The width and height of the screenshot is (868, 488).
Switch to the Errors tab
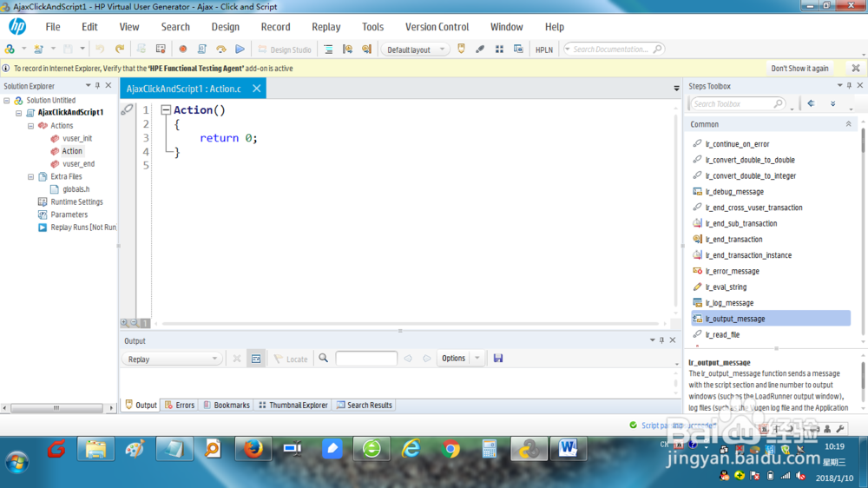(180, 406)
